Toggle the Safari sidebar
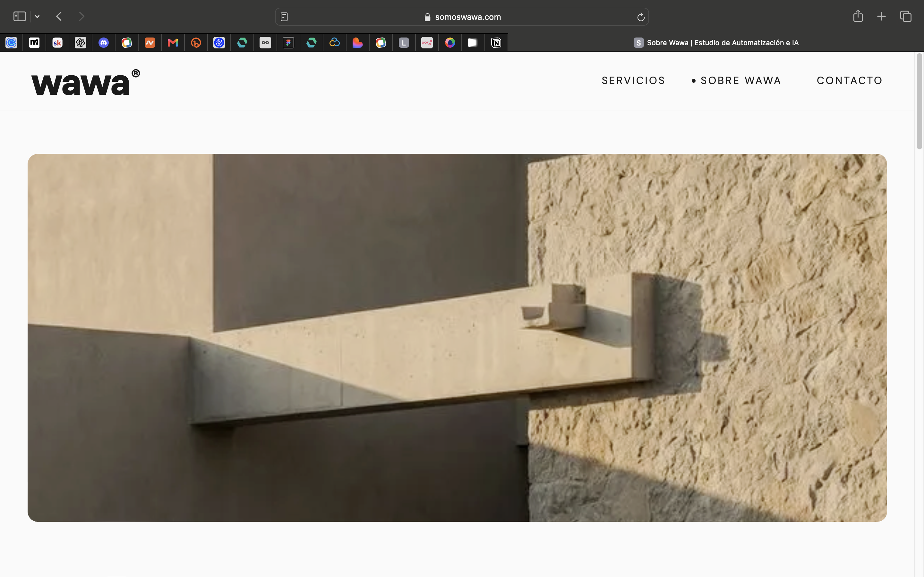The height and width of the screenshot is (577, 924). [x=20, y=16]
